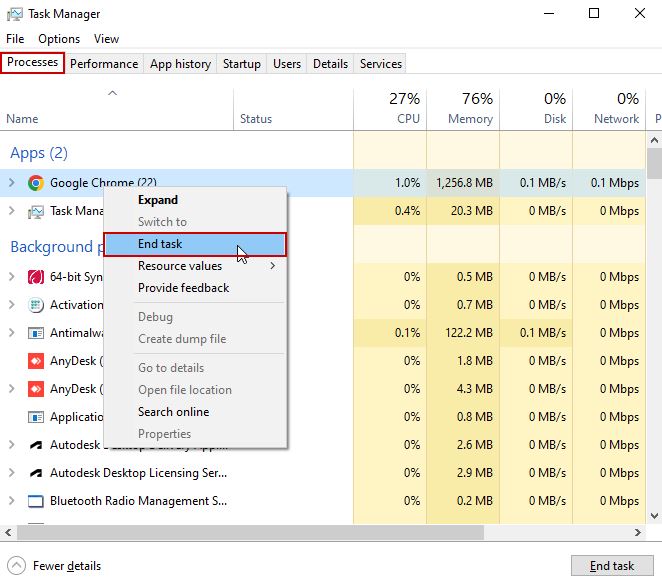This screenshot has height=585, width=662.
Task: Open the Options menu
Action: pyautogui.click(x=59, y=39)
